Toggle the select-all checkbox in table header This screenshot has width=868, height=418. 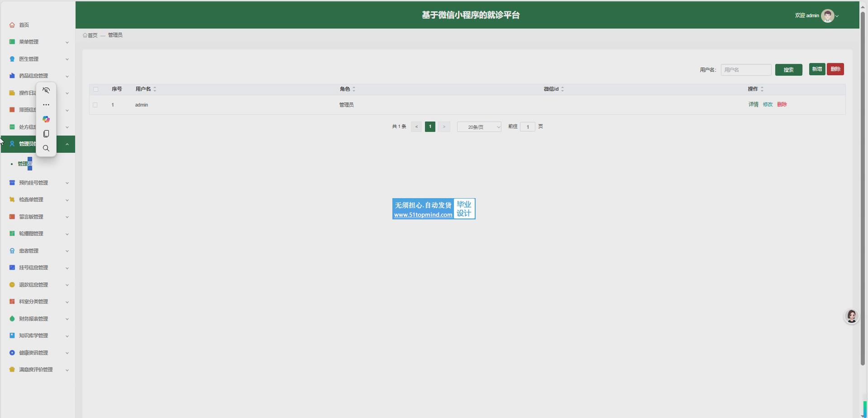tap(95, 89)
